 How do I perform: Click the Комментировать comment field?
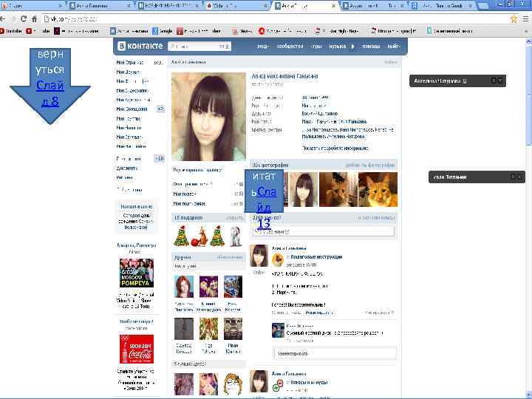tap(335, 353)
